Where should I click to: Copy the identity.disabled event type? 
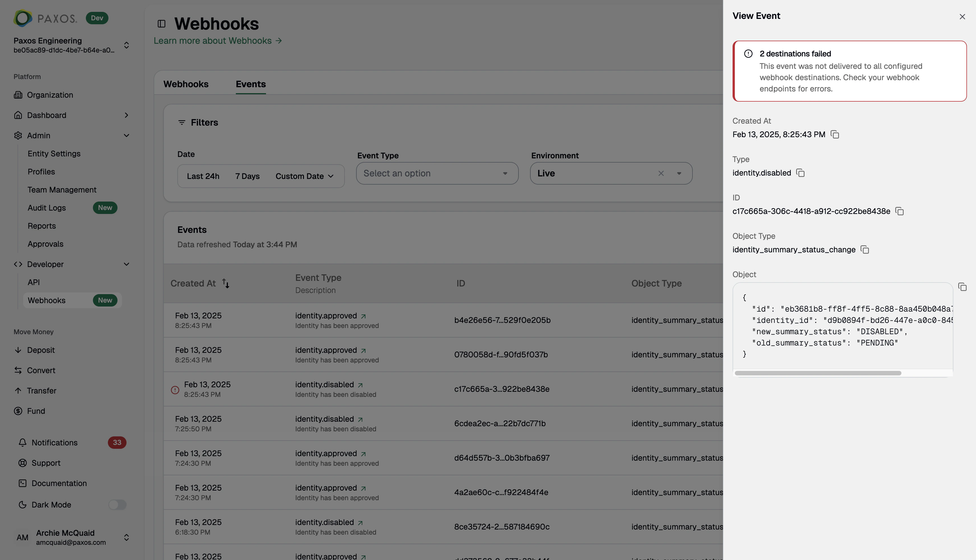(x=800, y=173)
